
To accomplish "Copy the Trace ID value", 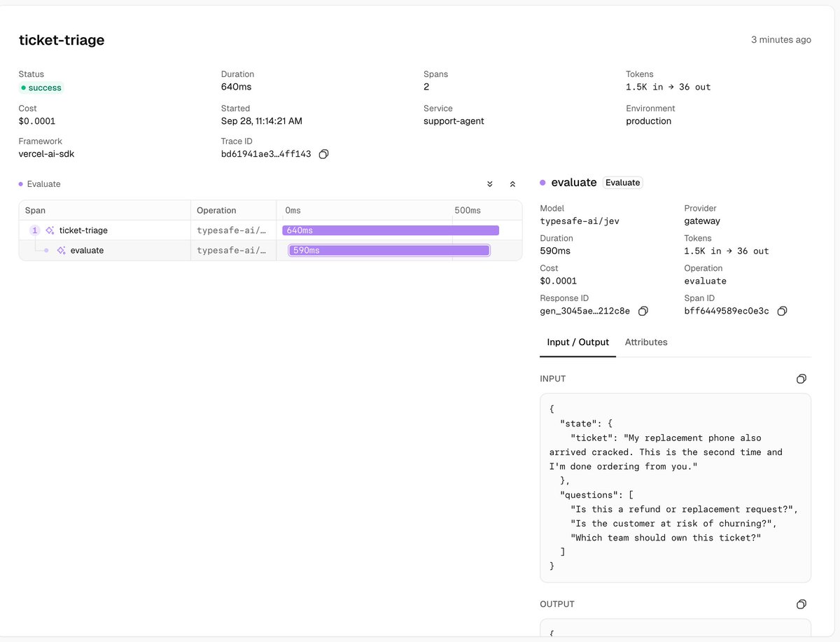I will (323, 154).
